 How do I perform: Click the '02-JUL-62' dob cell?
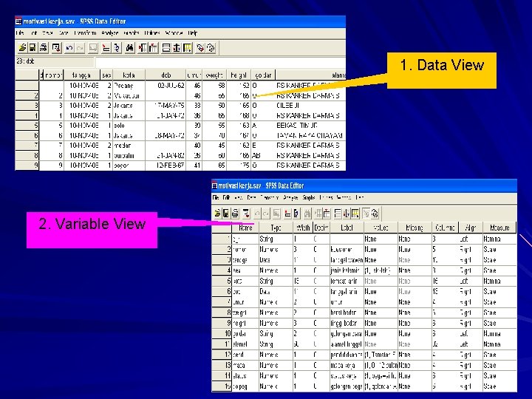click(166, 86)
